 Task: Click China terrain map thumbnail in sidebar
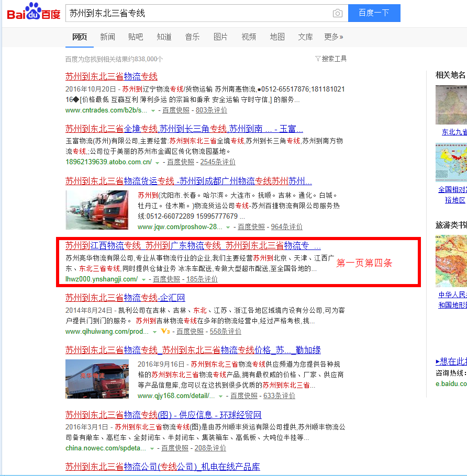coord(451,261)
